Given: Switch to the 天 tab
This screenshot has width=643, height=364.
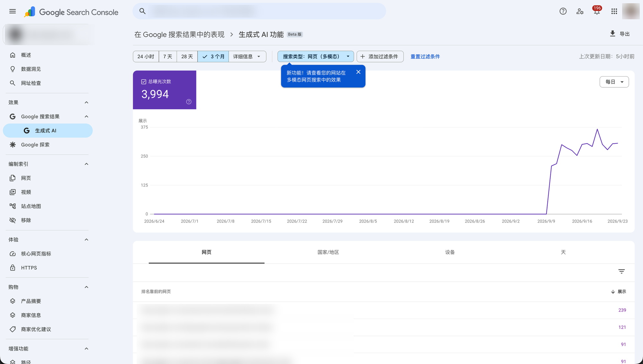Looking at the screenshot, I should coord(563,252).
